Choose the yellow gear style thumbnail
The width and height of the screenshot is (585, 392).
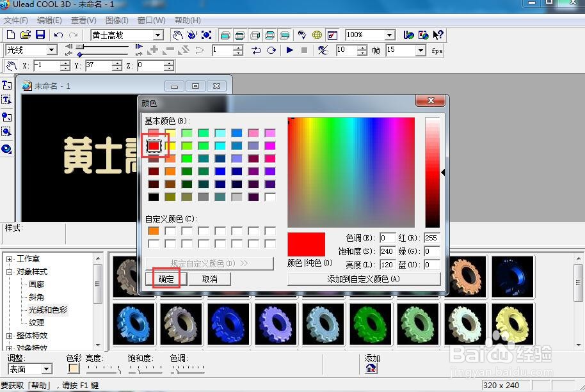tap(513, 324)
